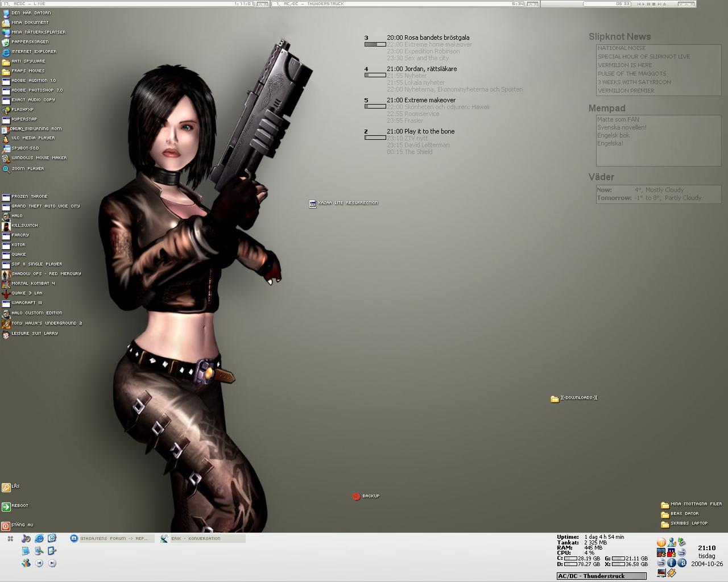The image size is (728, 582).
Task: Launch the MSN Messenger quick launch icon
Action: click(x=26, y=563)
